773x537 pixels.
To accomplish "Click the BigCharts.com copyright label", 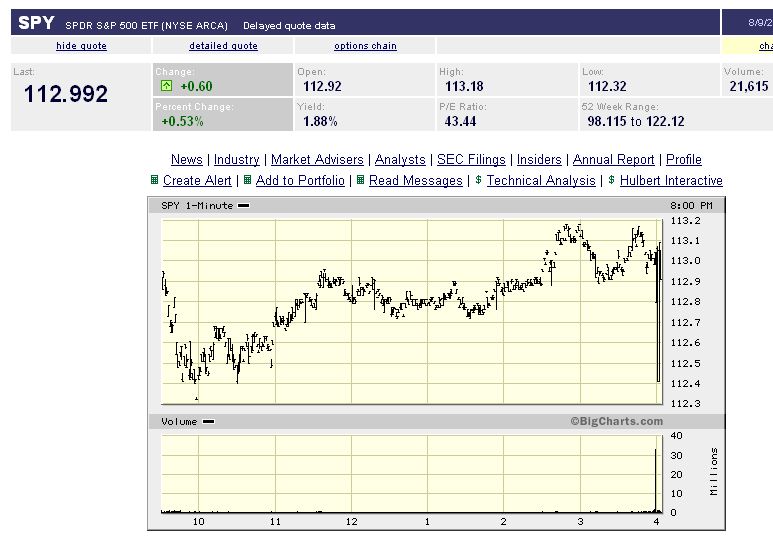I will pyautogui.click(x=617, y=421).
